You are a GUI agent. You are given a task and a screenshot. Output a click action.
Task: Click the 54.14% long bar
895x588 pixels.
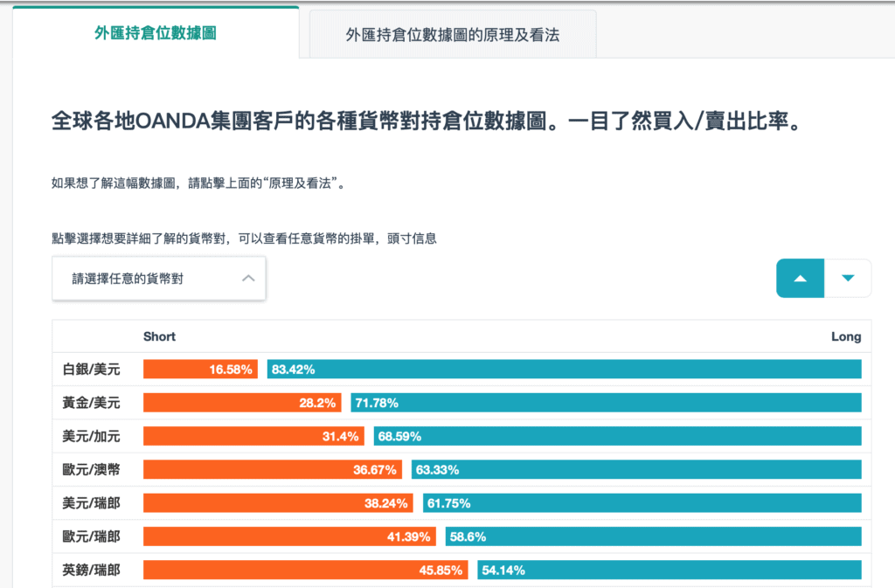tap(670, 570)
